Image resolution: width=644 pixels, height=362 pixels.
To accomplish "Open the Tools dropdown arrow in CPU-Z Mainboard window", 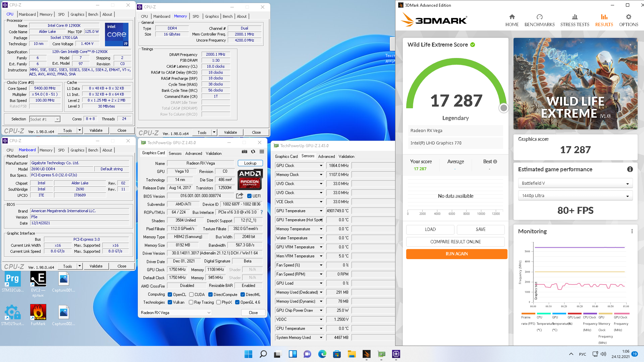I will click(79, 266).
